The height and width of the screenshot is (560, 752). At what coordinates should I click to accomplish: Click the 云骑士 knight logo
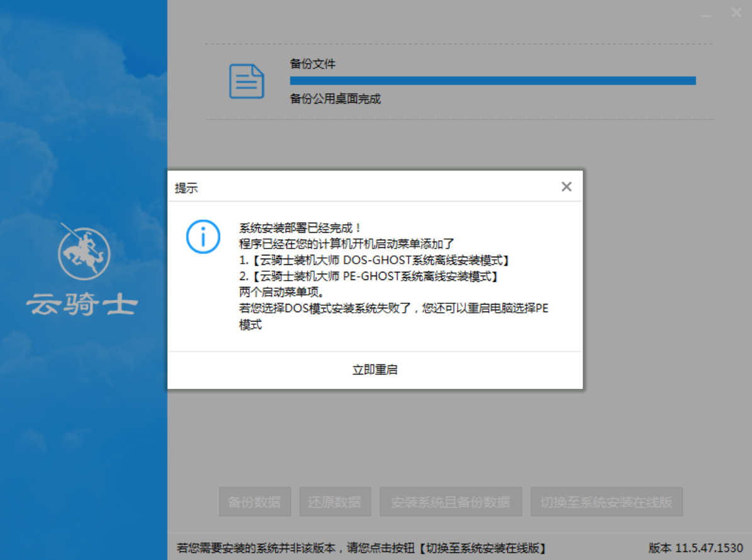(x=84, y=252)
